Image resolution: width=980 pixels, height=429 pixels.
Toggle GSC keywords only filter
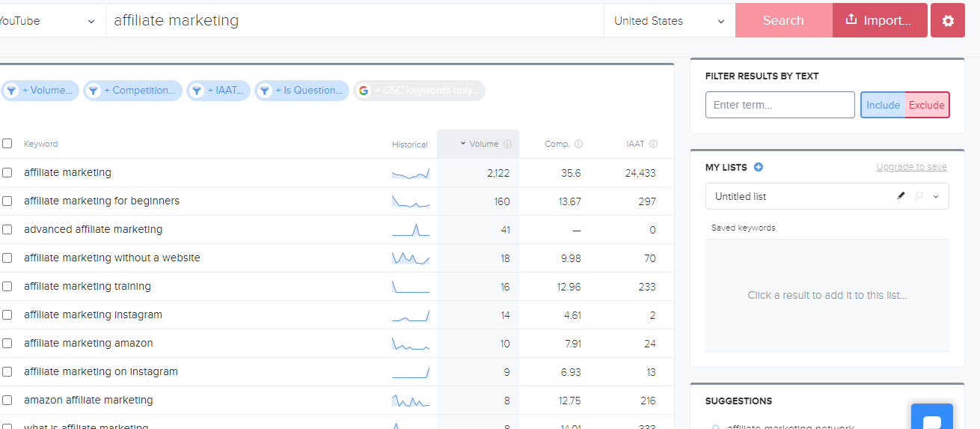point(419,91)
